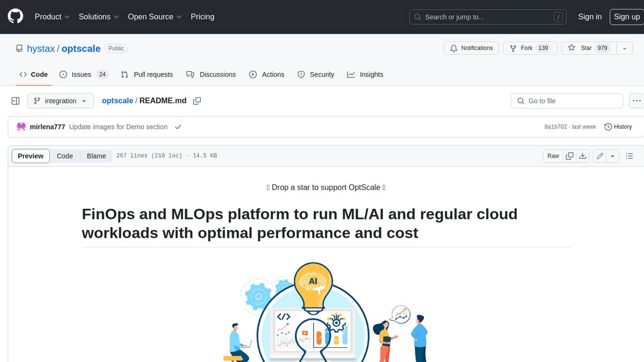Click the fork count 139

[x=543, y=48]
